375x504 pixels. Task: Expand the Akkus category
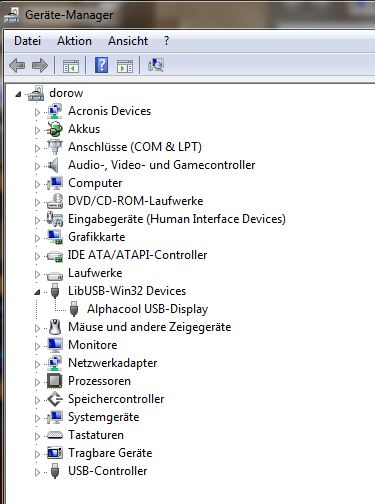point(37,130)
